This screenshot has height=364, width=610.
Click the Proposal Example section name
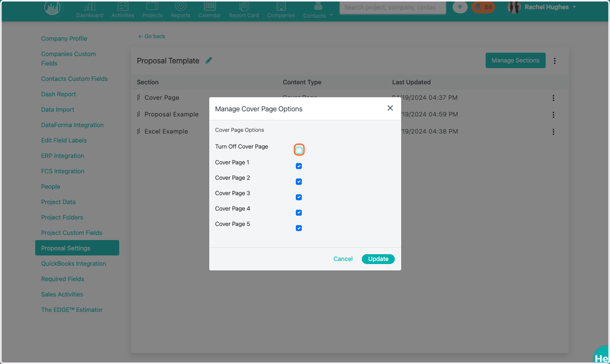(171, 114)
